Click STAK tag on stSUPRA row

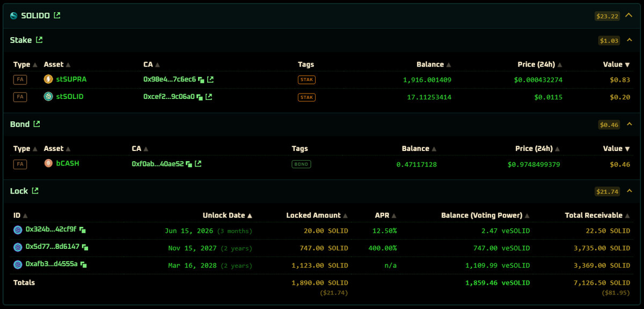coord(306,80)
